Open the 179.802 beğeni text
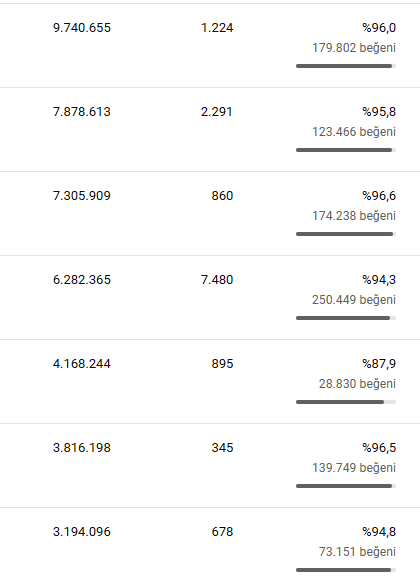Image resolution: width=420 pixels, height=586 pixels. [x=354, y=48]
